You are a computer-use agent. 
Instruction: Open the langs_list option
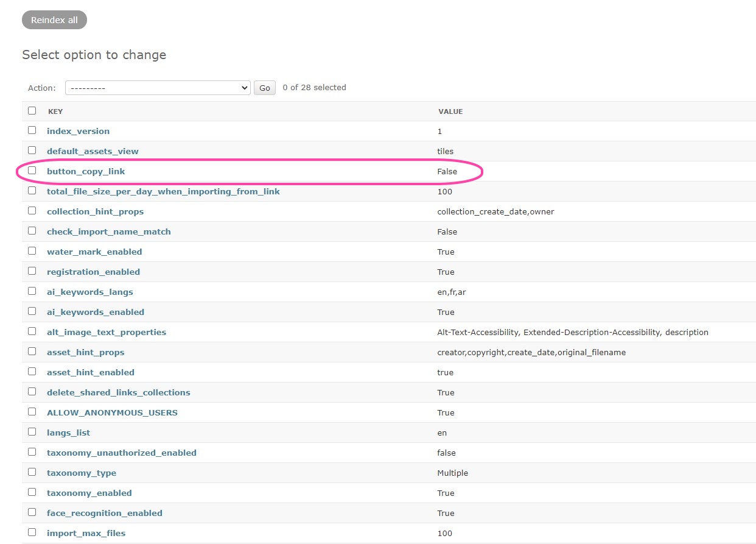pos(68,433)
